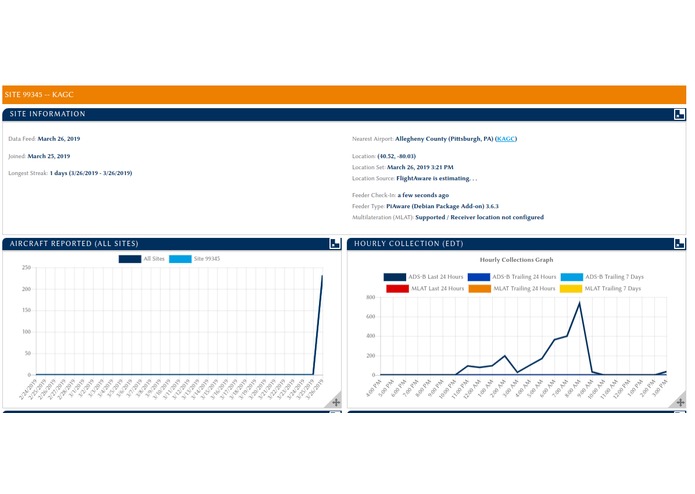Image resolution: width=695 pixels, height=494 pixels.
Task: Toggle ADS-B Trailing 24 Hours legend series
Action: 512,277
